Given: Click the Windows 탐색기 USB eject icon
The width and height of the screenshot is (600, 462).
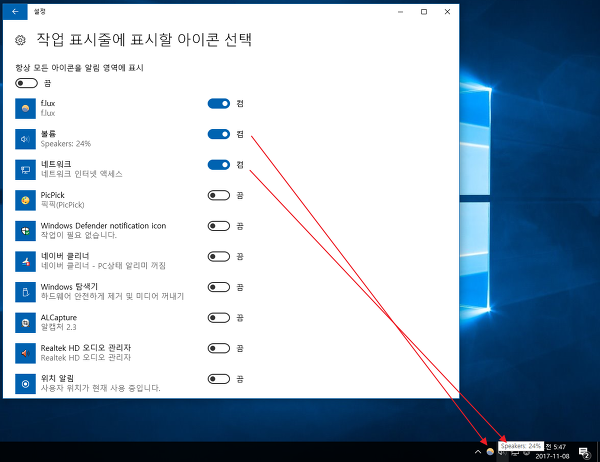Looking at the screenshot, I should pos(25,292).
